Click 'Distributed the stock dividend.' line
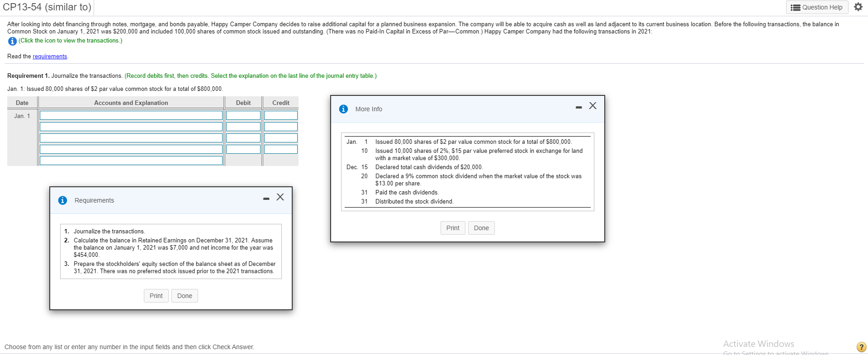The width and height of the screenshot is (868, 355). coord(414,202)
